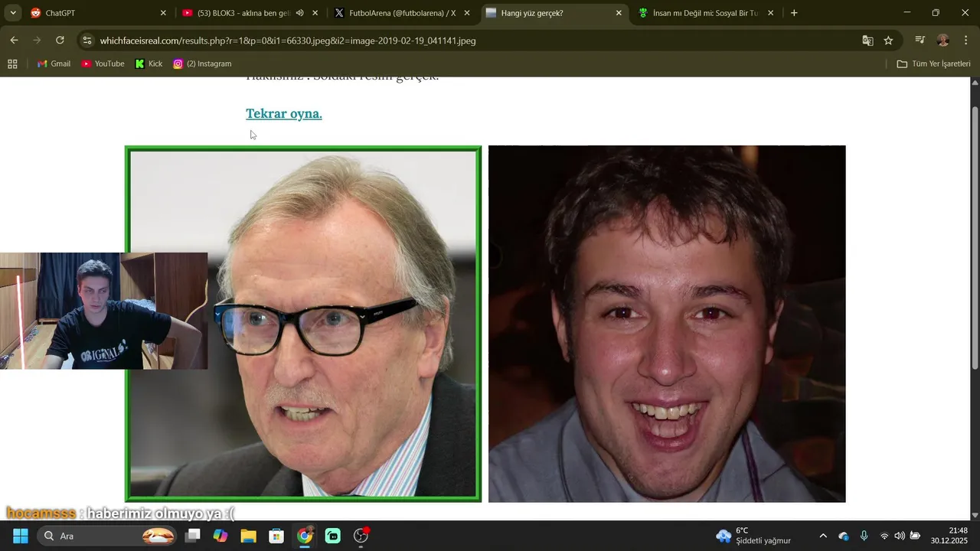
Task: Click the smiling young man photo
Action: coord(667,324)
